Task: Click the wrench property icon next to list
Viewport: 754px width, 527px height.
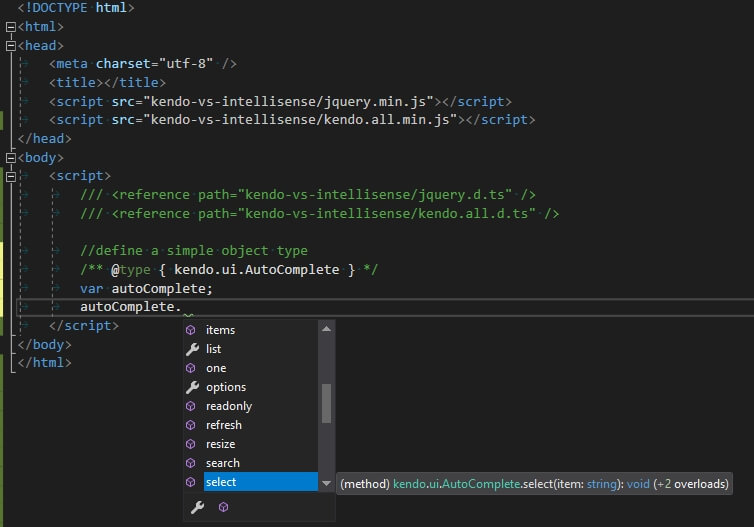Action: [x=192, y=349]
